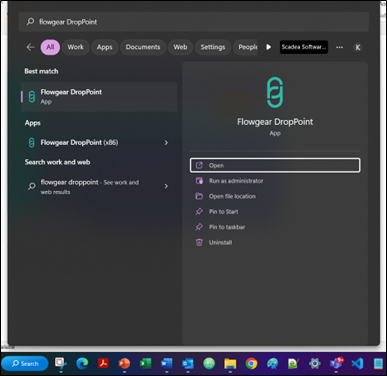Choose Open file location
Viewport: 387px width, 376px height.
click(x=275, y=196)
